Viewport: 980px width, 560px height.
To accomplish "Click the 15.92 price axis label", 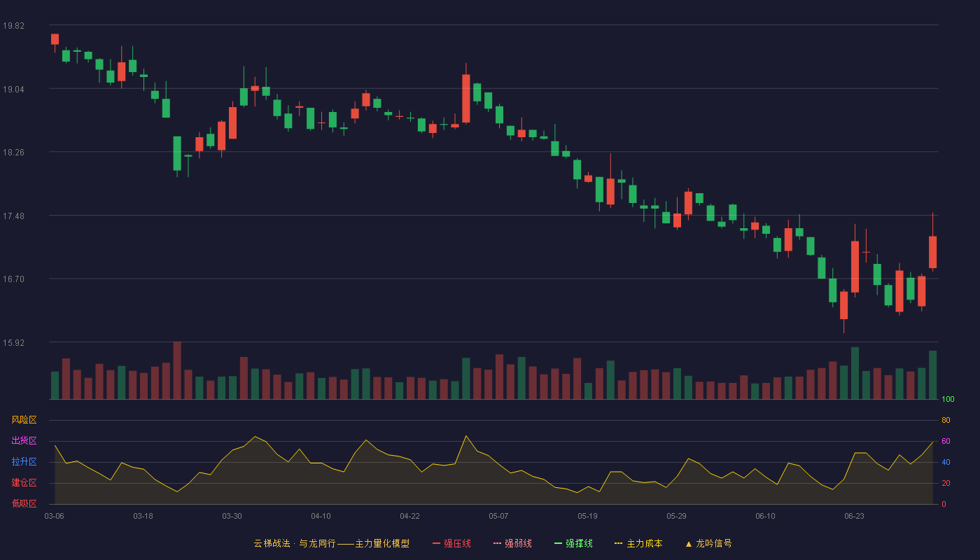I will (13, 343).
